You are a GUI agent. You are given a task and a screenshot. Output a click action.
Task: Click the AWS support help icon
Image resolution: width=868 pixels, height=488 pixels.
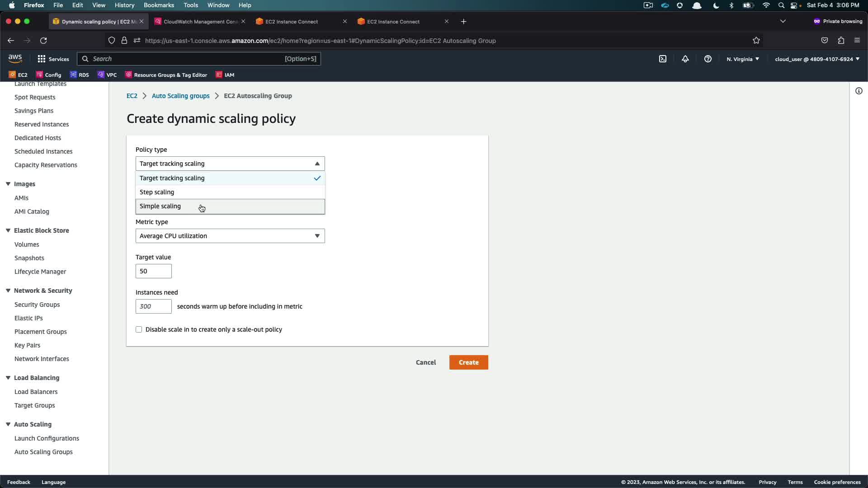[x=708, y=59]
